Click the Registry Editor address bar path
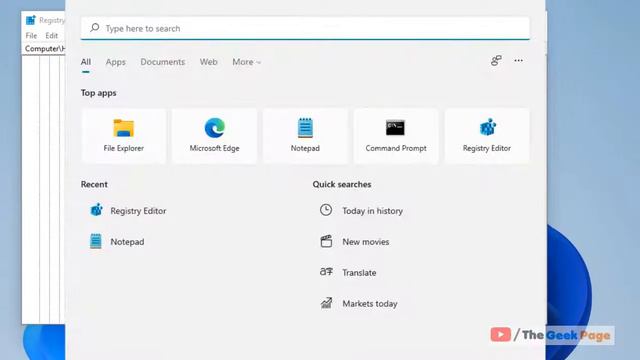640x360 pixels. [44, 49]
